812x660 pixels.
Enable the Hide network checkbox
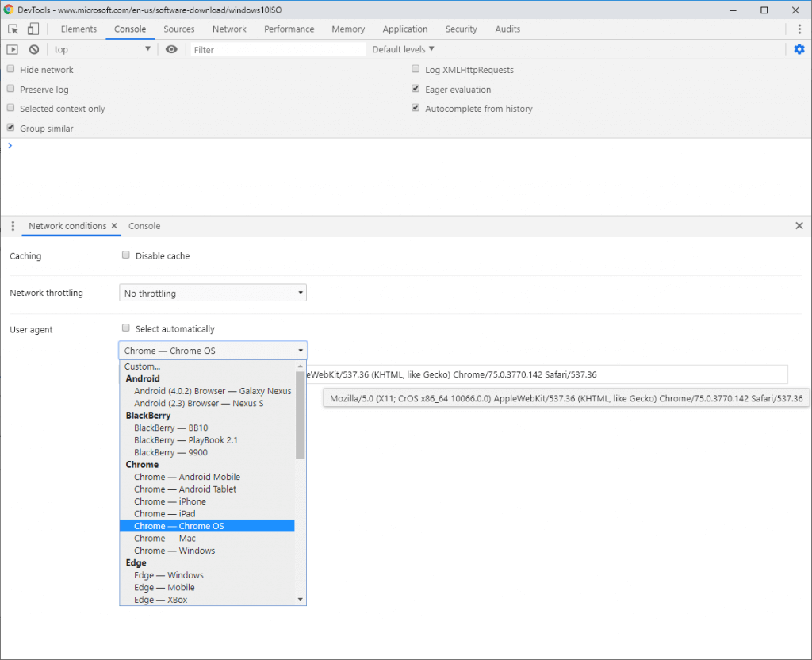10,69
